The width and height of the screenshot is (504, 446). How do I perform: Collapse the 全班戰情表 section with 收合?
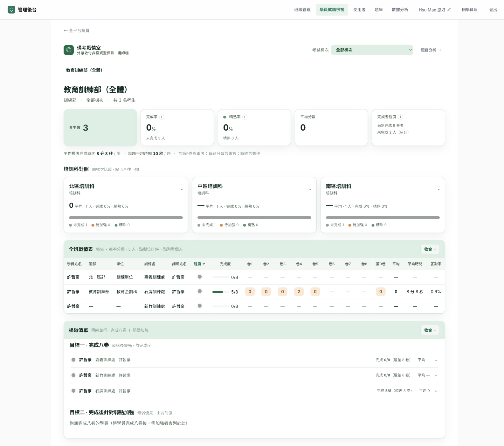coord(430,249)
